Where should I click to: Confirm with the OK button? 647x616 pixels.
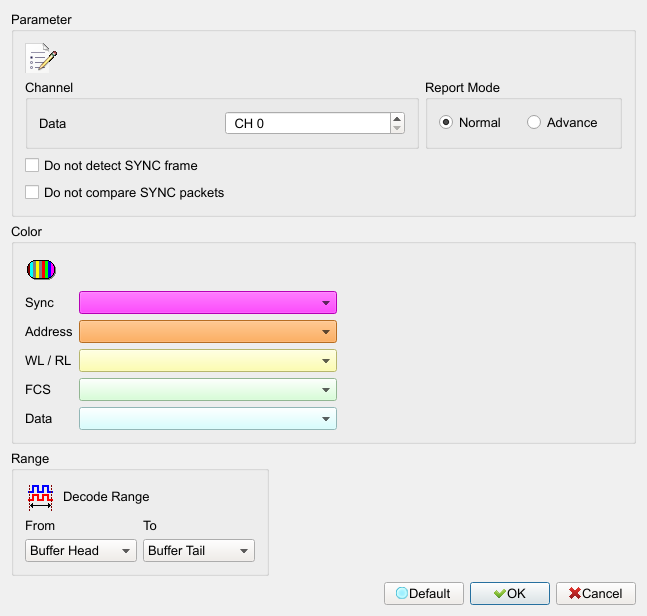click(510, 594)
